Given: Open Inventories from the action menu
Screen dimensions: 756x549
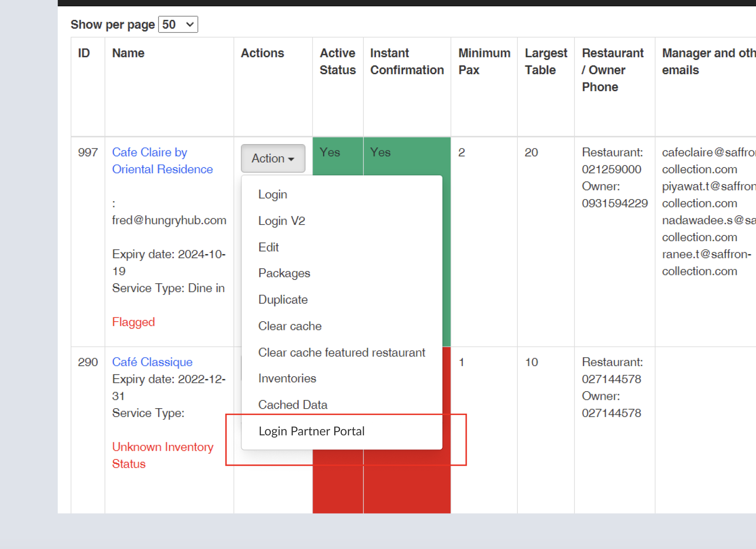Looking at the screenshot, I should (287, 378).
